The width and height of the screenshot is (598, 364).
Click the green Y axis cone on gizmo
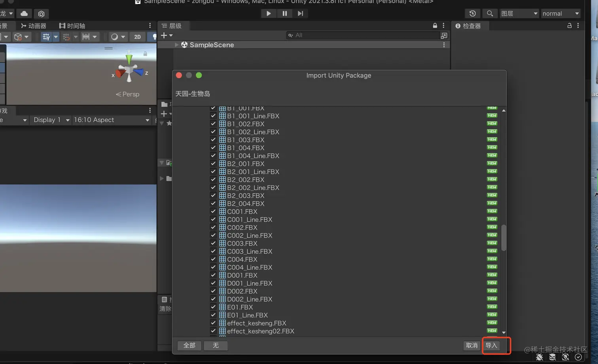click(129, 59)
